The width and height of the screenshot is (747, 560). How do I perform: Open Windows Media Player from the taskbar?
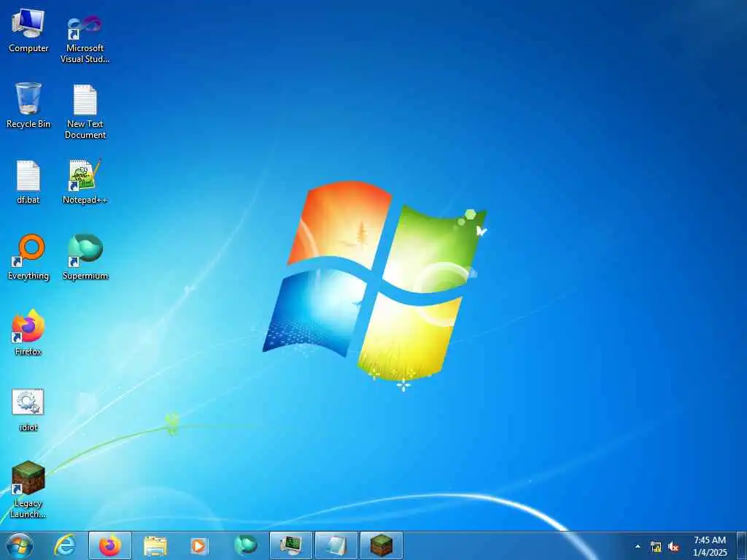[198, 545]
